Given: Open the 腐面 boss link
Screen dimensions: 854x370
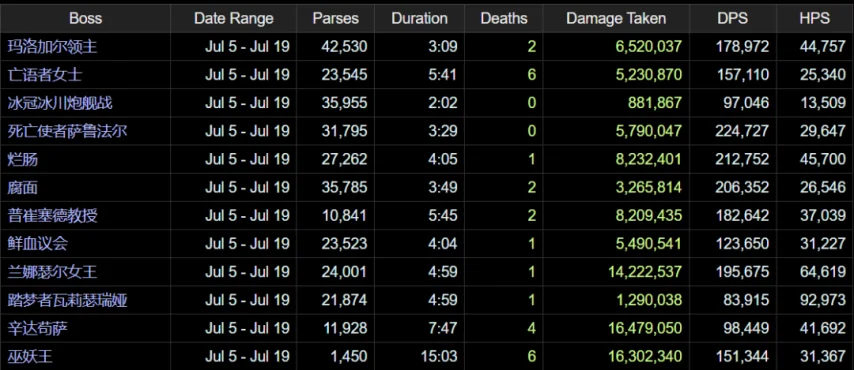Looking at the screenshot, I should 23,188.
